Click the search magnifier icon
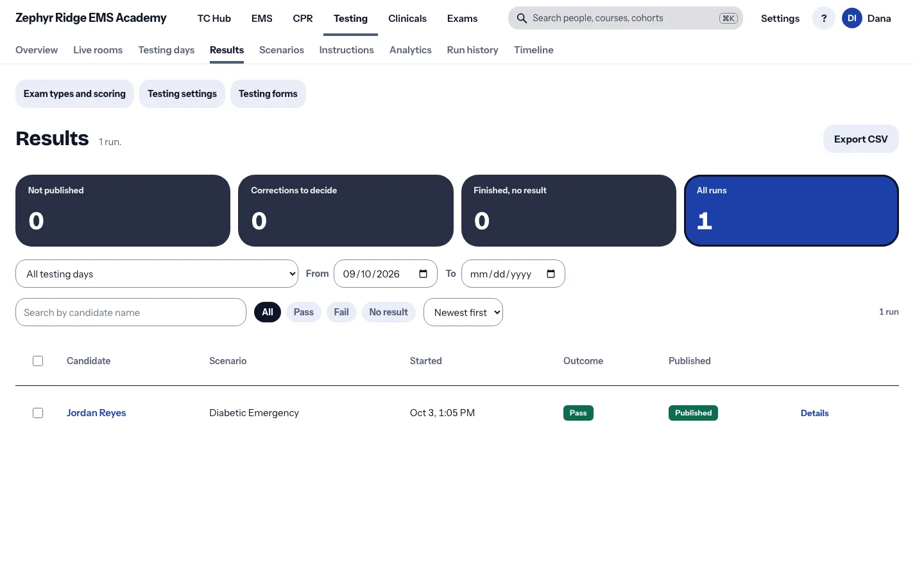The image size is (924, 578). click(x=522, y=19)
